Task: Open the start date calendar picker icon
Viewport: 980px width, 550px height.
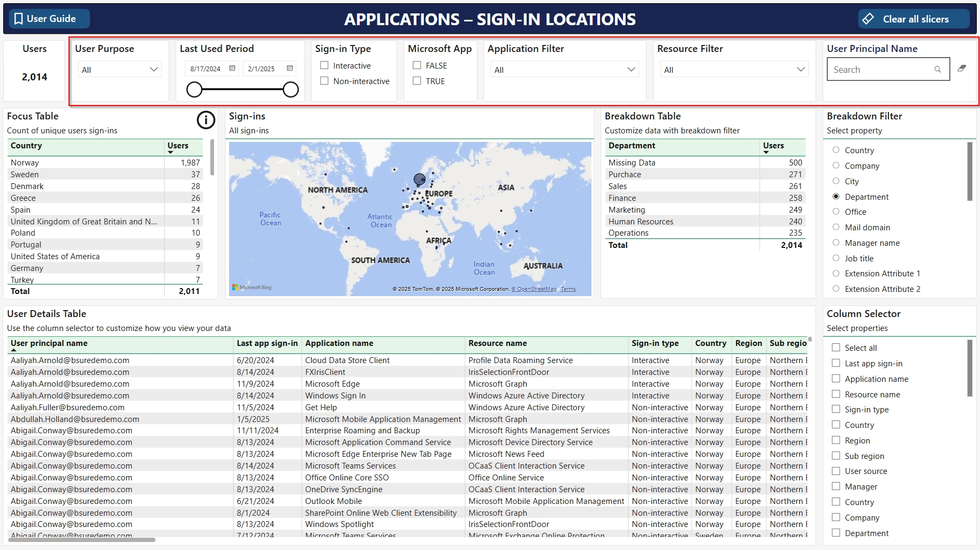Action: [x=232, y=69]
